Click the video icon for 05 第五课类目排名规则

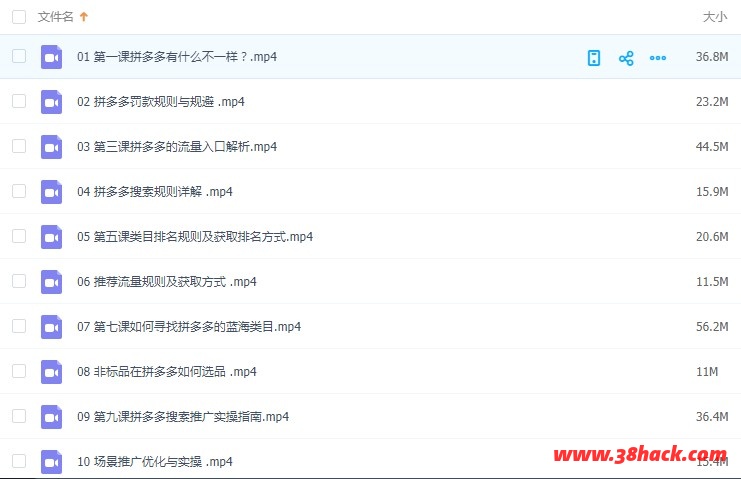[x=52, y=237]
